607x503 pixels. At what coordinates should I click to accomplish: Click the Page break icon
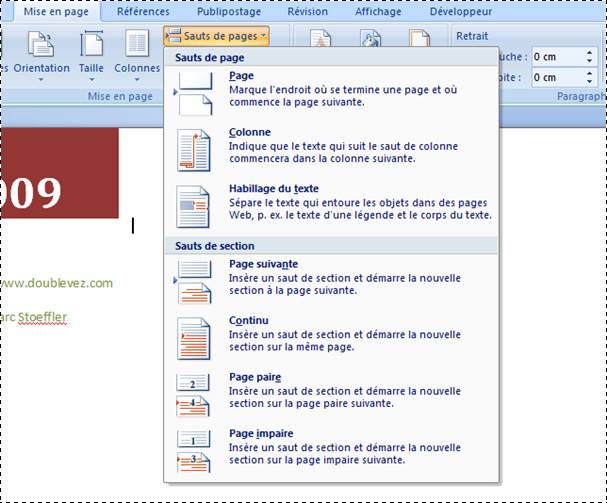click(194, 94)
